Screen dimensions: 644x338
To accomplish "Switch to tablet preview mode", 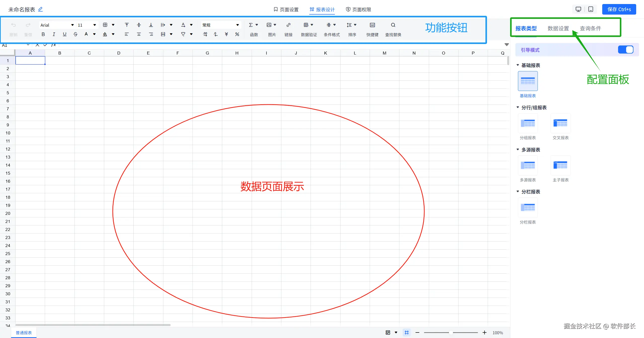I will pyautogui.click(x=591, y=9).
